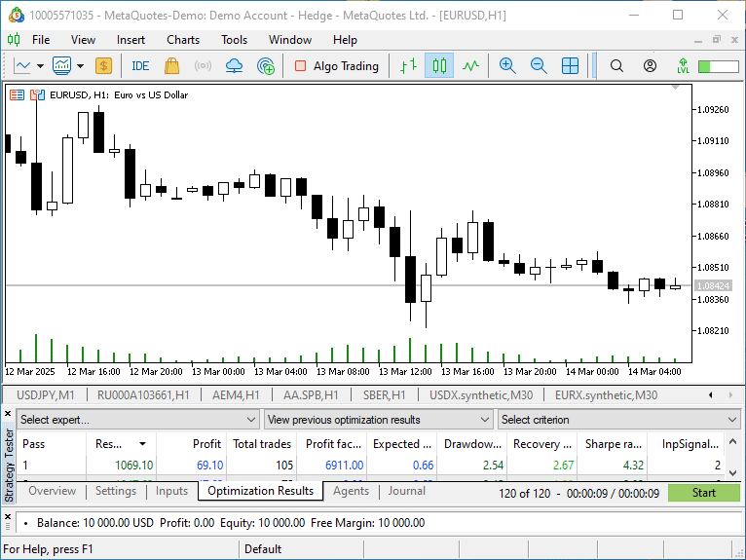Image resolution: width=746 pixels, height=560 pixels.
Task: Open the Select criterion dropdown
Action: coord(618,420)
